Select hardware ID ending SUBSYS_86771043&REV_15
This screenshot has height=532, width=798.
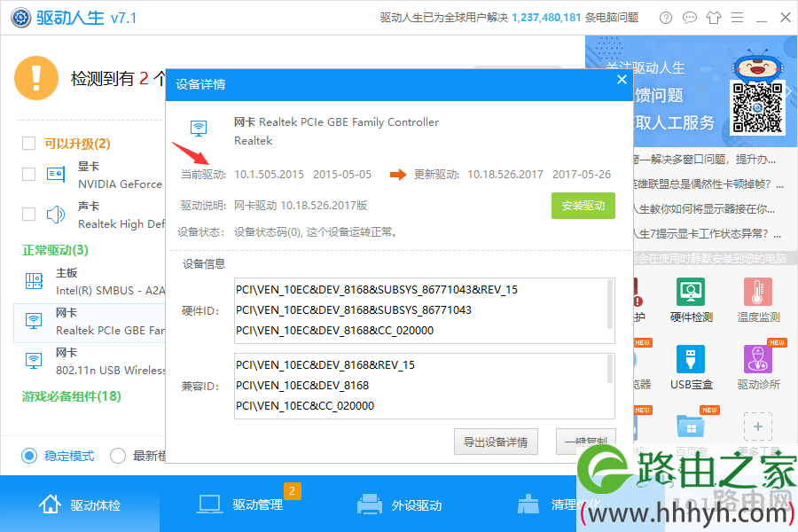[377, 290]
